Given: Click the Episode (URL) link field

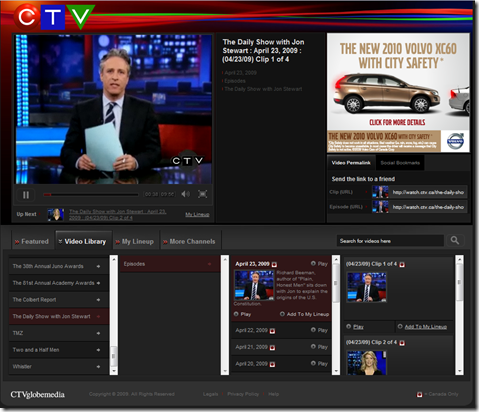Looking at the screenshot, I should click(428, 207).
